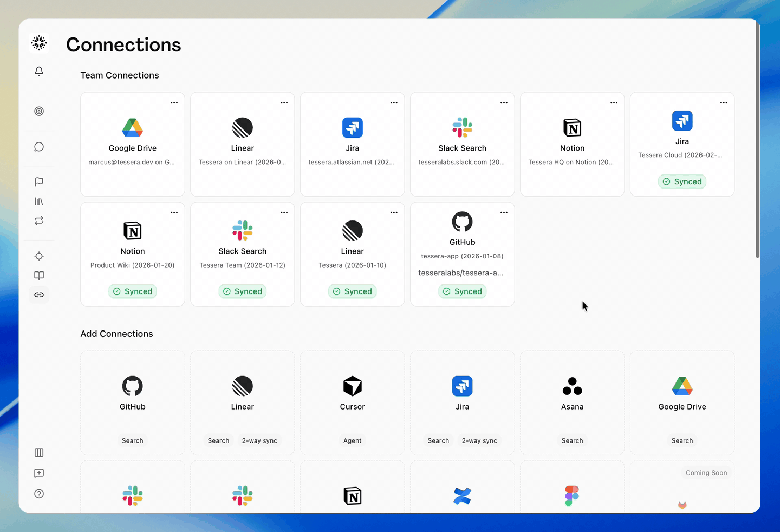
Task: Open the crosshair icon in the sidebar
Action: pyautogui.click(x=39, y=256)
